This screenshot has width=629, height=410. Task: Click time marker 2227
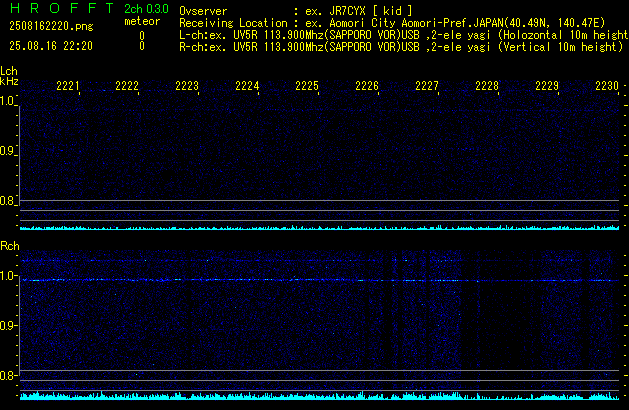427,86
